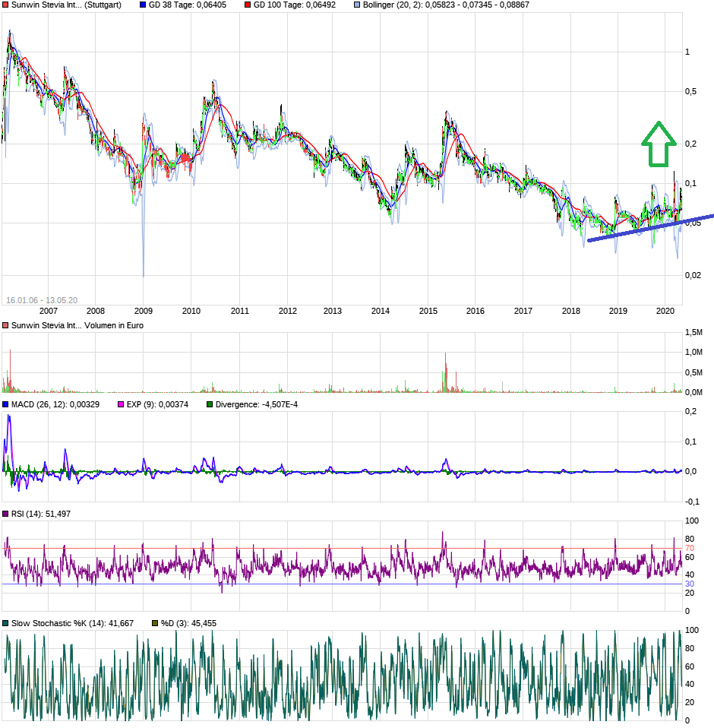Click the 2008 label on the time axis
This screenshot has height=728, width=714.
(x=96, y=311)
